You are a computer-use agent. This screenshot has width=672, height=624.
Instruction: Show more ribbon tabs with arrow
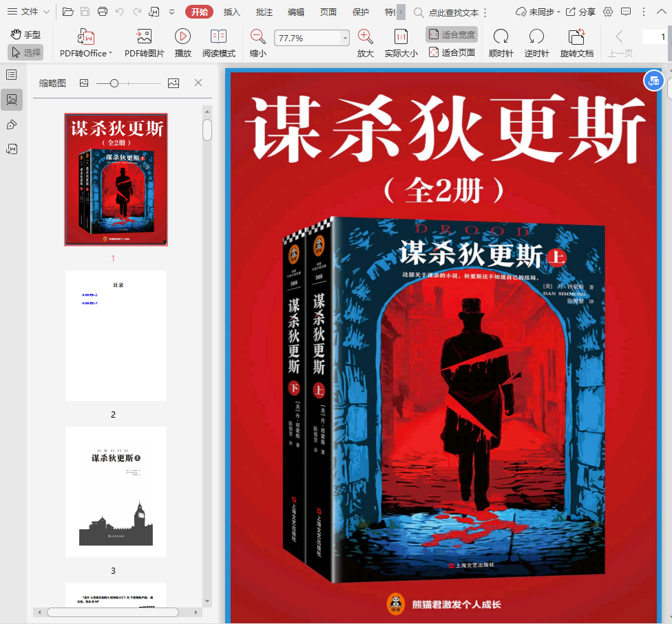click(401, 12)
